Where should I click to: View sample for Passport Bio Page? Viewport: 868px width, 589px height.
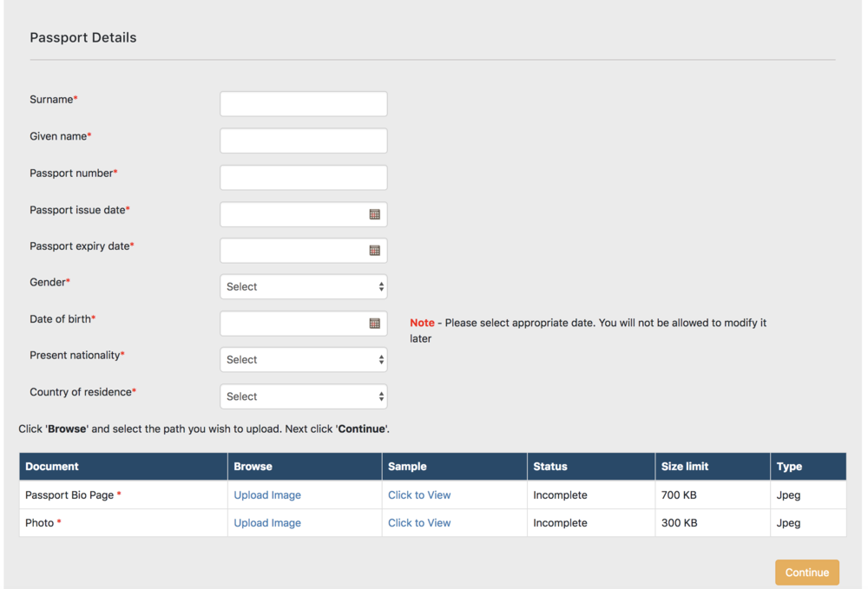click(419, 495)
